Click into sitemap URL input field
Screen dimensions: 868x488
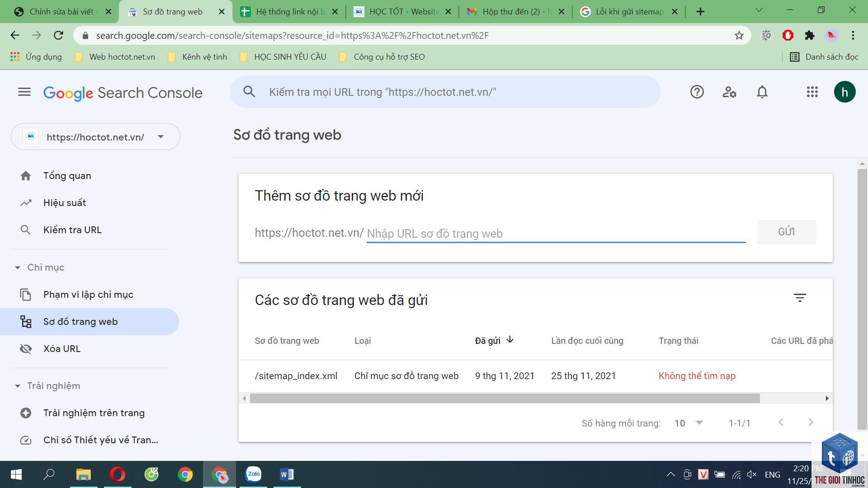(556, 234)
